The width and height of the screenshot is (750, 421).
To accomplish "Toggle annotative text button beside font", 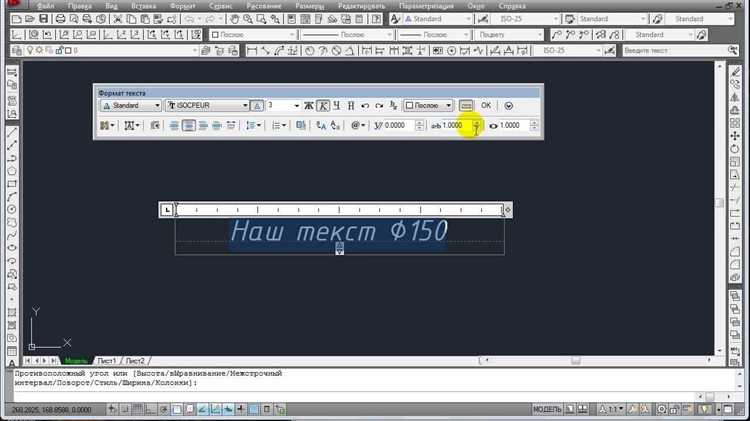I will click(x=257, y=106).
